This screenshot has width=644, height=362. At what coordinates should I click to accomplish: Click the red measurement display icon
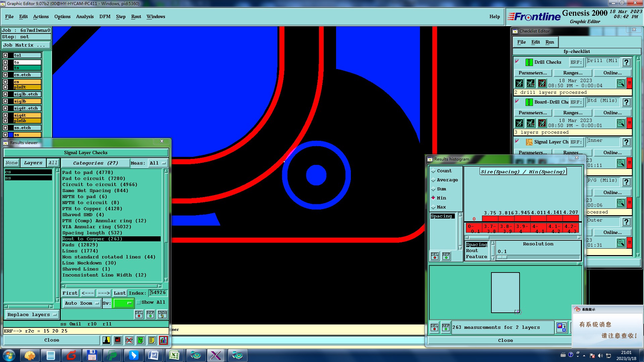point(118,340)
